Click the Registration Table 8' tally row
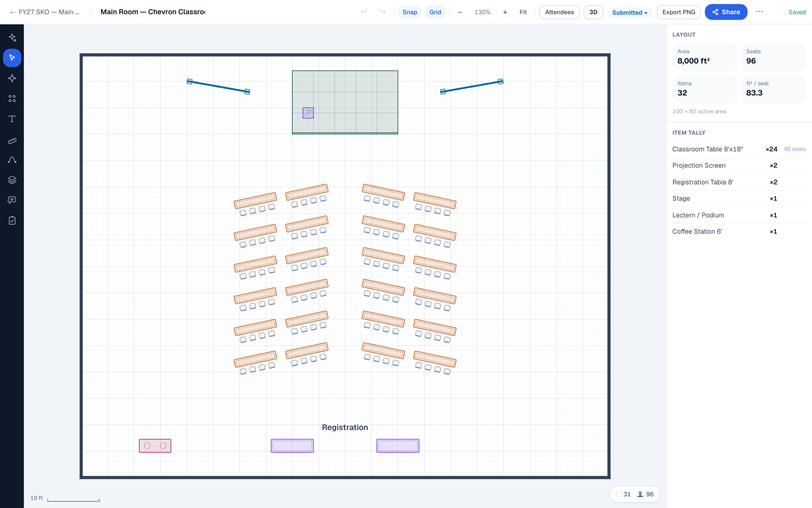812x508 pixels. (x=739, y=182)
